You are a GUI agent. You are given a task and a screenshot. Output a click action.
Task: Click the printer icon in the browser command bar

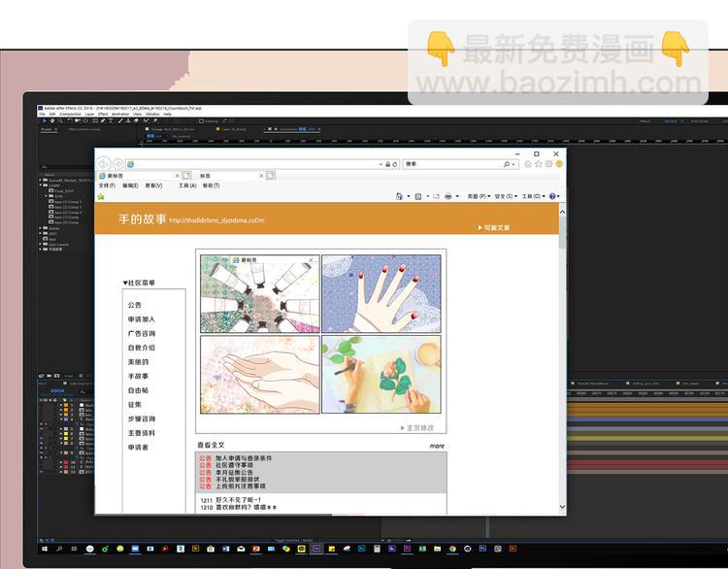tap(448, 196)
